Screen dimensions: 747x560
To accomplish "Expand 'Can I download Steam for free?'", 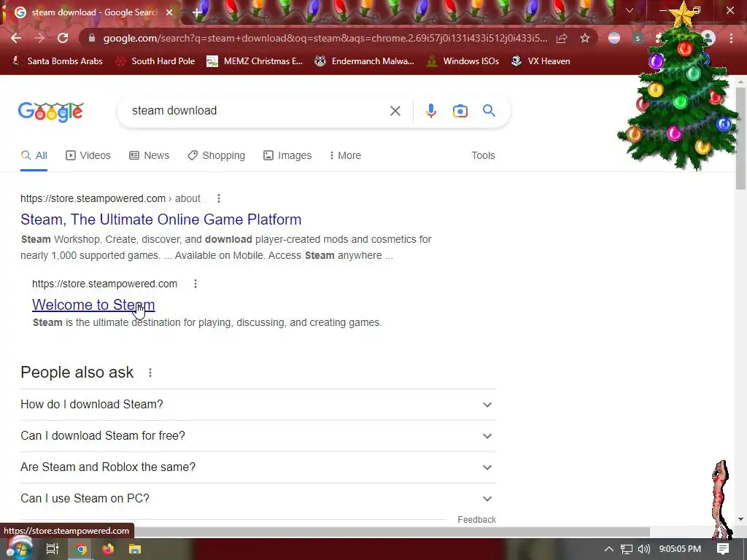I will [x=258, y=436].
